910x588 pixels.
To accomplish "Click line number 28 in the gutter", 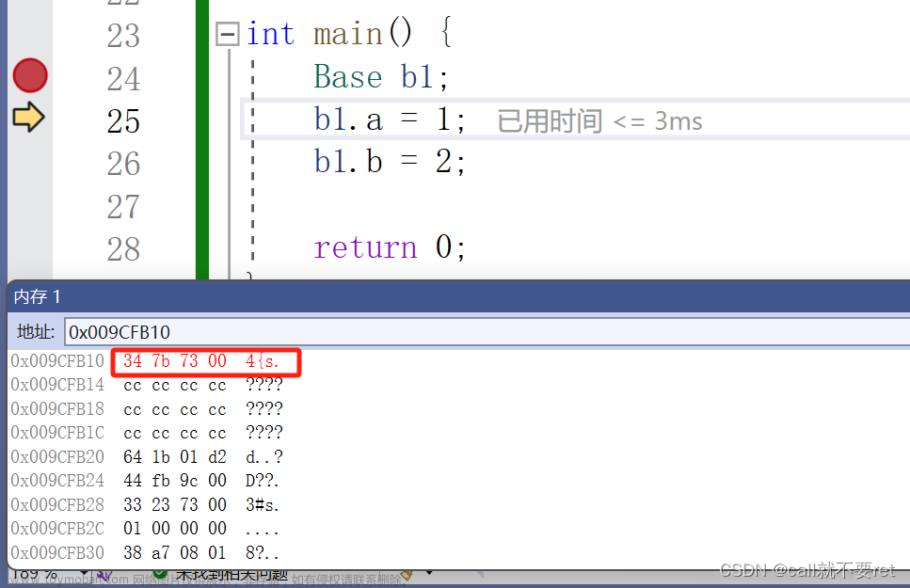I will tap(123, 249).
